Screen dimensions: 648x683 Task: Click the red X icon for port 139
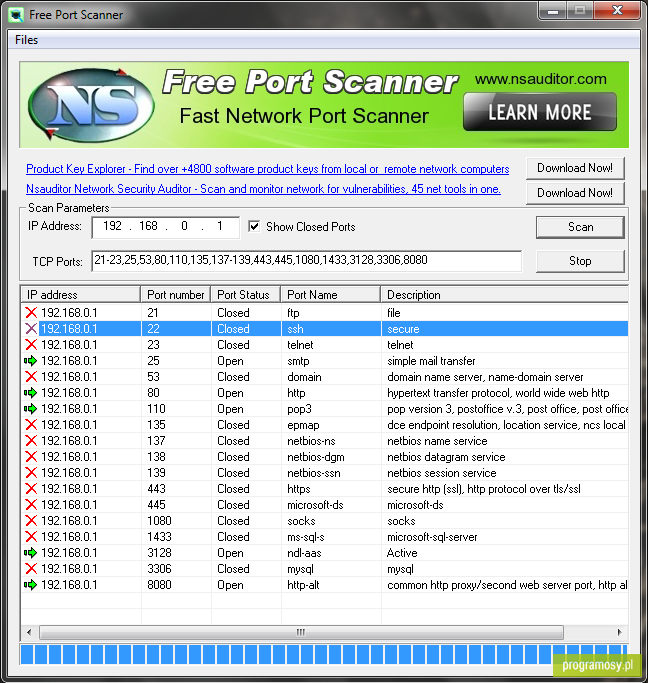pos(31,473)
